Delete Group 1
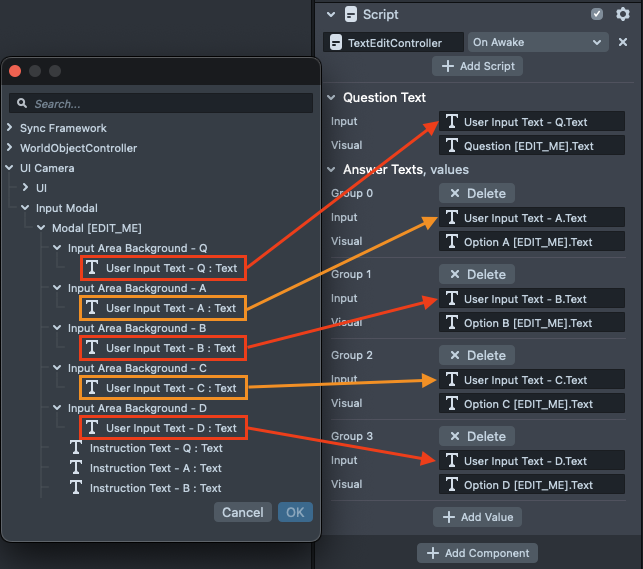The width and height of the screenshot is (643, 569). pyautogui.click(x=477, y=274)
